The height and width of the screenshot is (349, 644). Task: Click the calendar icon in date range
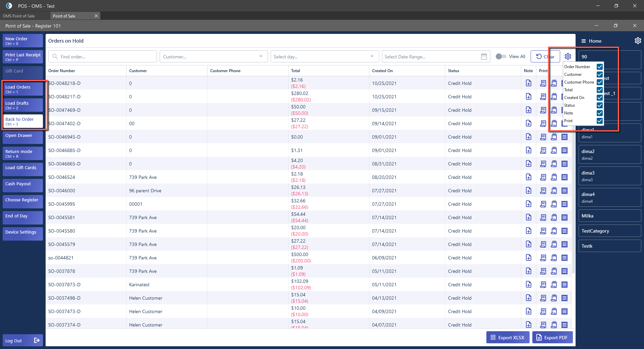tap(484, 57)
